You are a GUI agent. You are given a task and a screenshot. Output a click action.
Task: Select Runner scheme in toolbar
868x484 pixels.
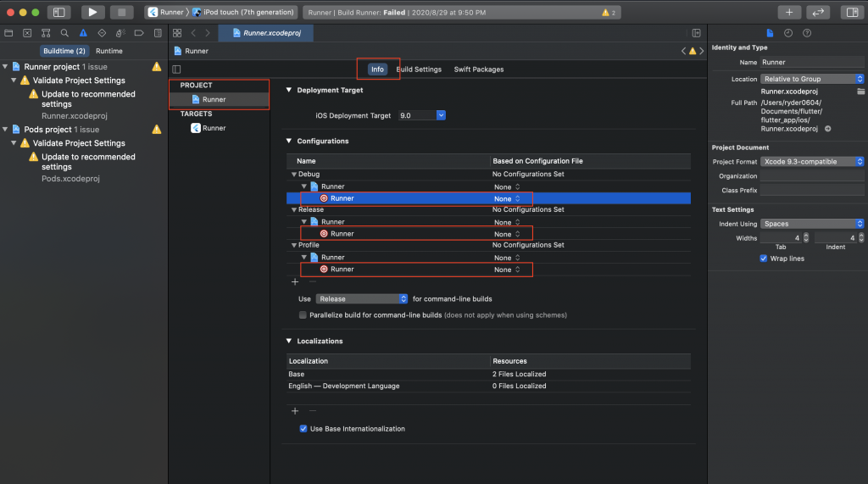pyautogui.click(x=166, y=12)
